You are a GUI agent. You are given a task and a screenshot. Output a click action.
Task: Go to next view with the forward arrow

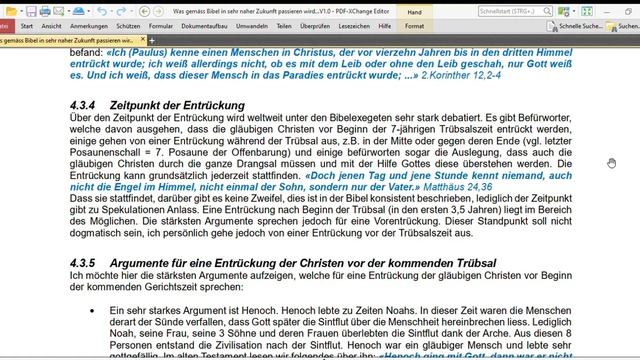(x=158, y=11)
